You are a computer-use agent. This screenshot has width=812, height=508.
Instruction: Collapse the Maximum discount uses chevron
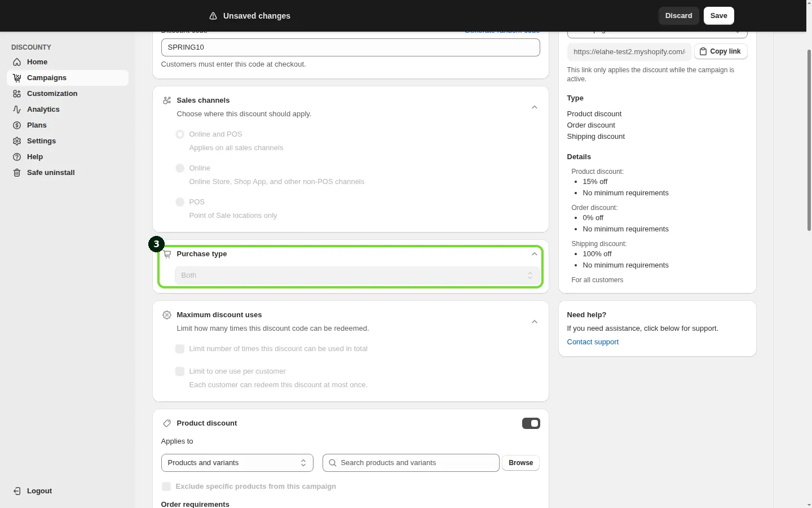(535, 322)
